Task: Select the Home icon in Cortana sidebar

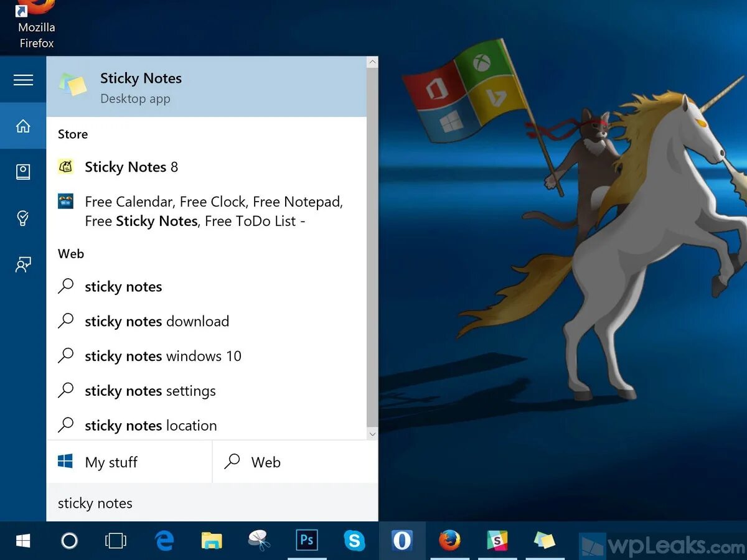Action: point(23,126)
